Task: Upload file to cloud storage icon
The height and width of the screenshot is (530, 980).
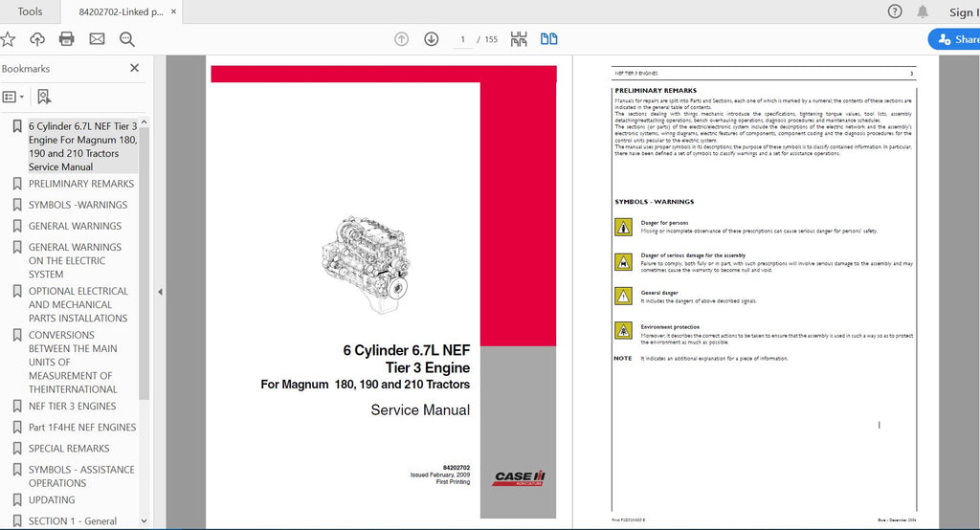Action: click(37, 39)
